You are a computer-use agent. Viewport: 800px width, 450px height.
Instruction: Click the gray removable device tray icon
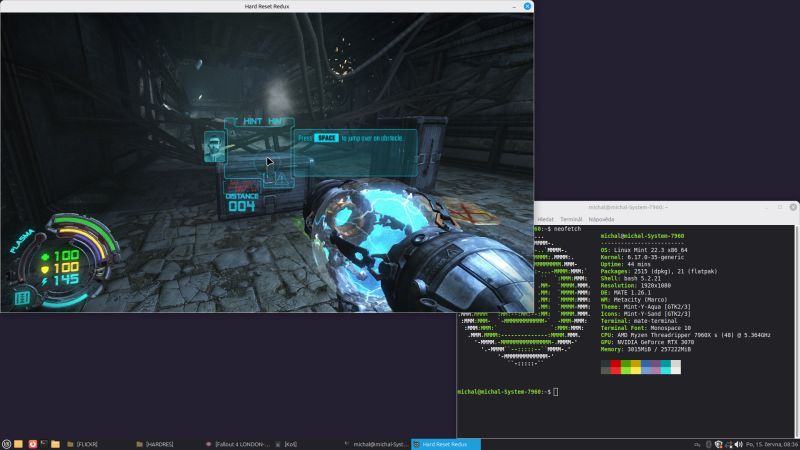709,444
